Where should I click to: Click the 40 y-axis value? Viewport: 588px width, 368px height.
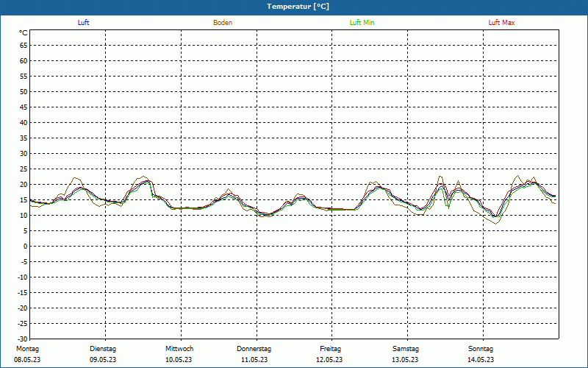(24, 123)
